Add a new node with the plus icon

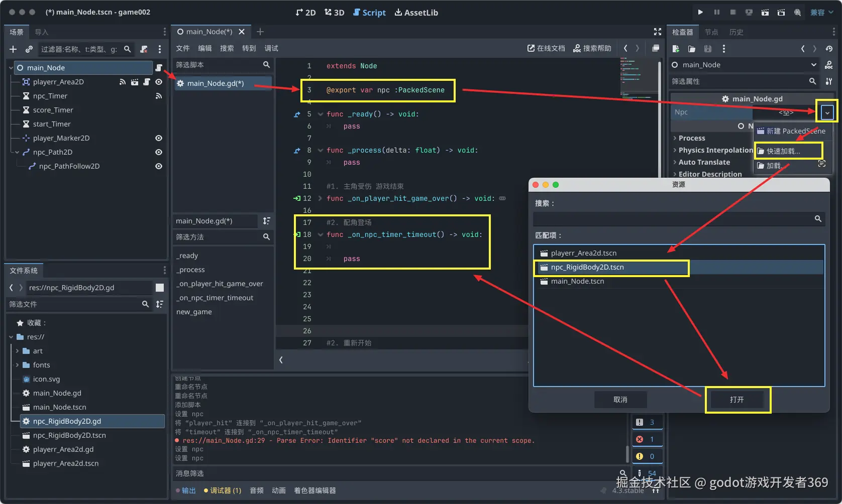point(13,49)
